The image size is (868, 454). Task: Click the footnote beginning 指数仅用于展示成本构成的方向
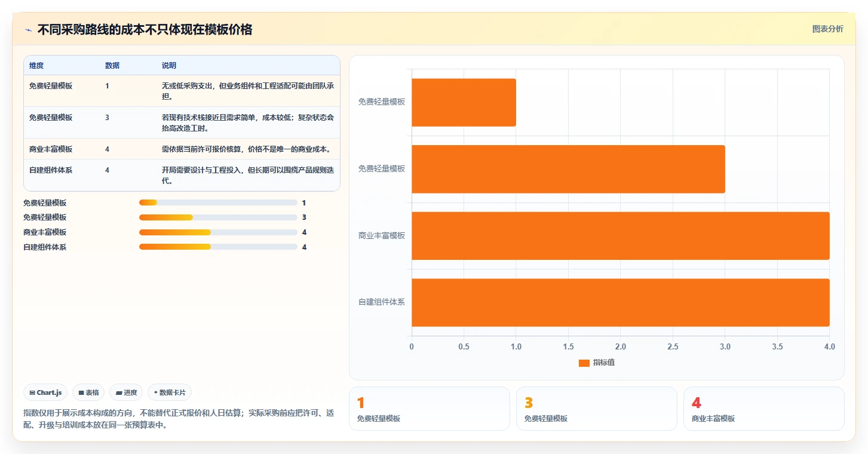(x=178, y=419)
